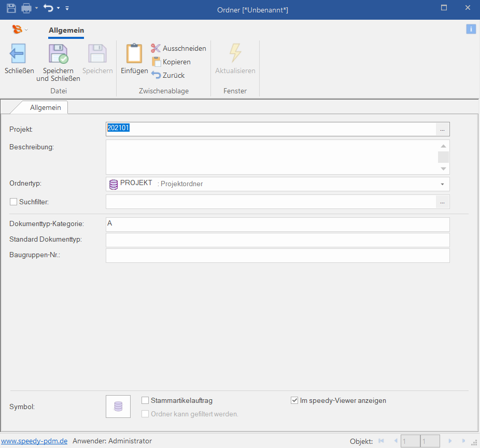The width and height of the screenshot is (480, 448).
Task: Click into the Baugruppen-Nr. input field
Action: point(277,256)
